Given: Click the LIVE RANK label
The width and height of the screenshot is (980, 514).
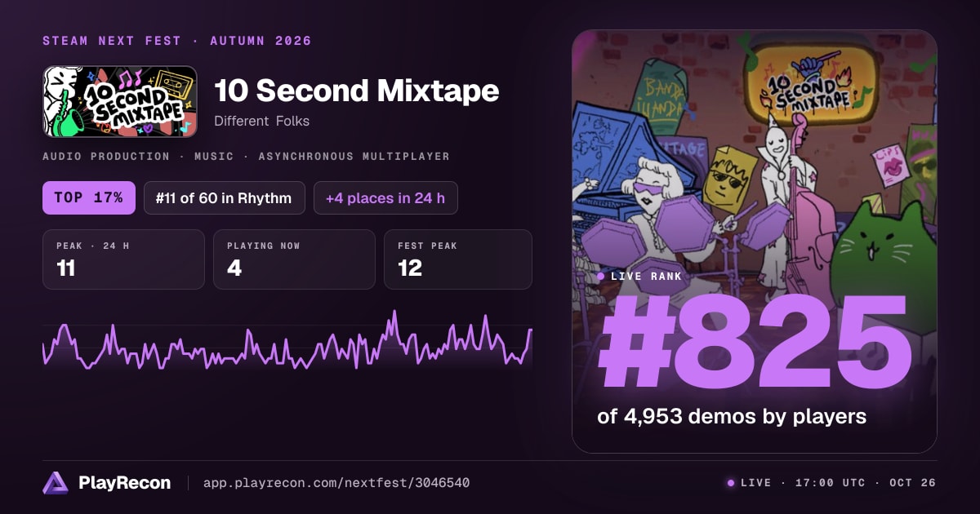Looking at the screenshot, I should click(x=646, y=277).
